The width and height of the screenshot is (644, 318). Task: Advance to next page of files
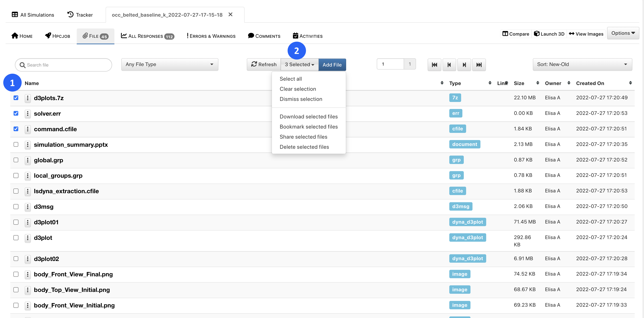pyautogui.click(x=464, y=65)
